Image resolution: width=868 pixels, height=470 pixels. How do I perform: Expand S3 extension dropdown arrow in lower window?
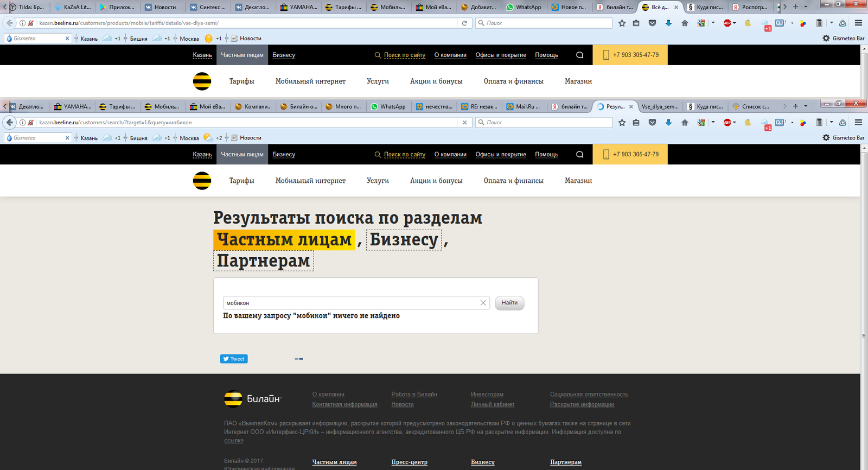tap(713, 123)
